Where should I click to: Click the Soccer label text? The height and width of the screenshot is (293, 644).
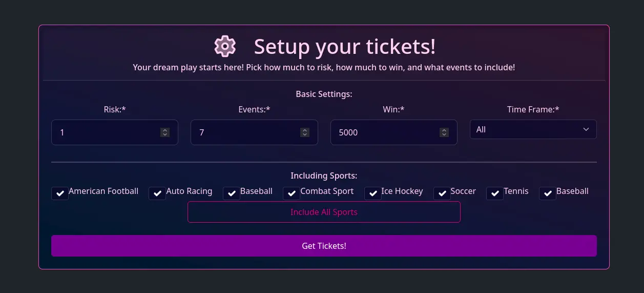(x=463, y=191)
